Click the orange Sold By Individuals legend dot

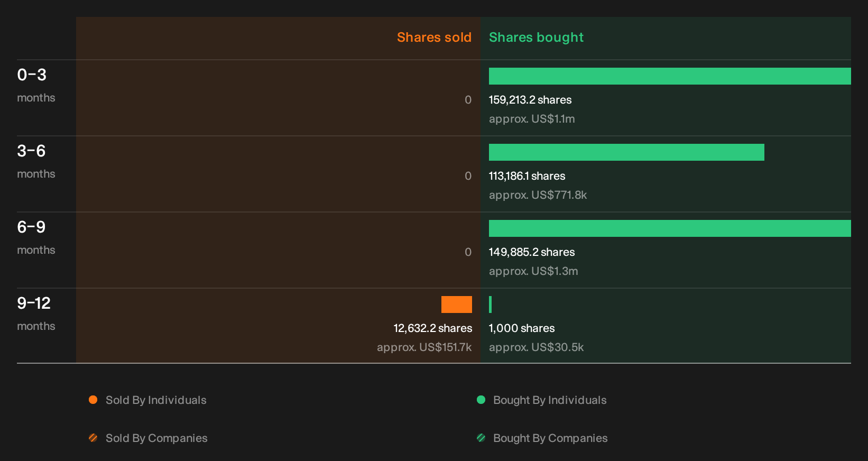[x=93, y=400]
